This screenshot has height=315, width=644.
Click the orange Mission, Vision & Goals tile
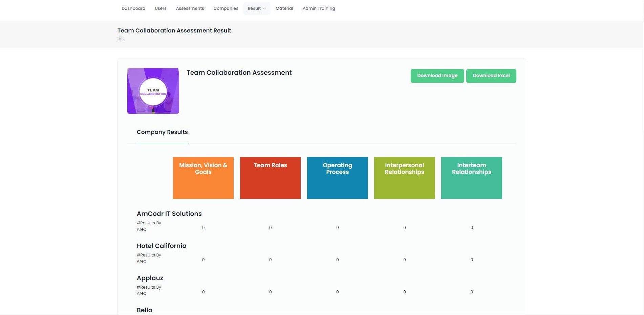(203, 178)
